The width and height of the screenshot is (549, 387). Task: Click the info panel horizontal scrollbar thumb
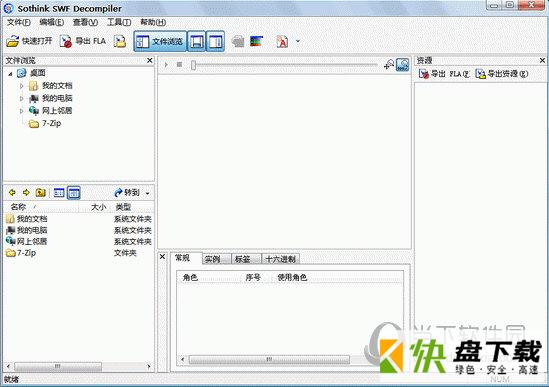269,359
